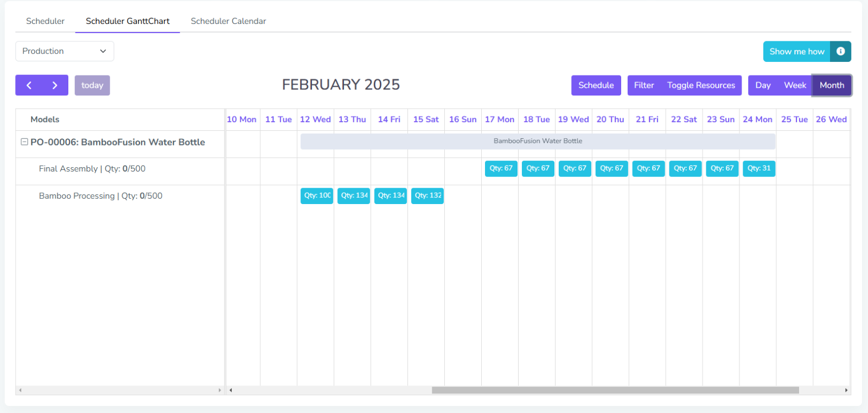
Task: Click the next period arrow icon
Action: (55, 85)
